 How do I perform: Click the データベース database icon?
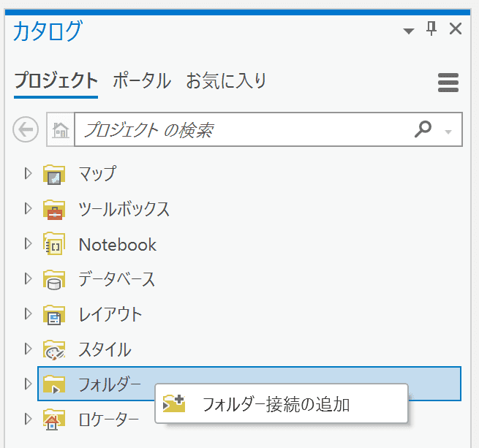click(54, 279)
